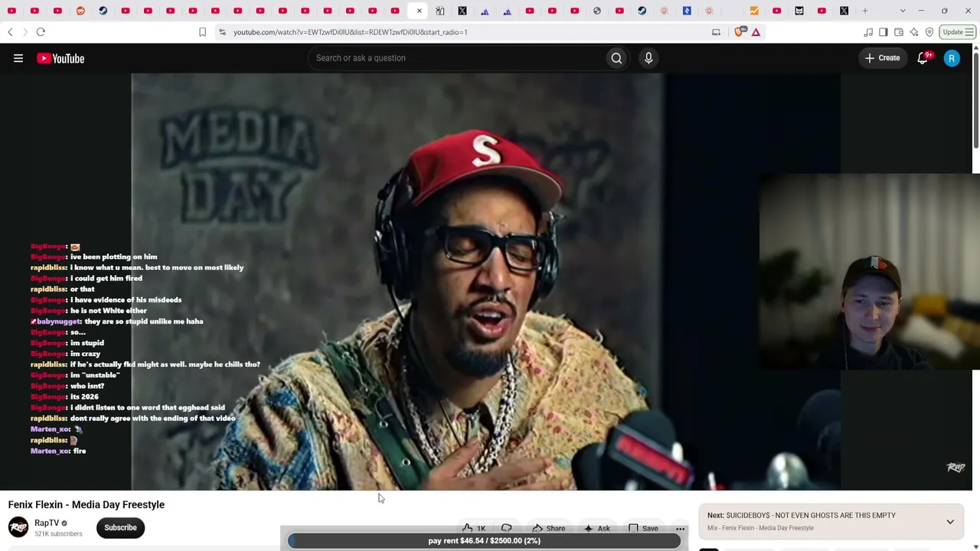Reload the YouTube page
The height and width of the screenshot is (551, 980).
click(x=41, y=32)
